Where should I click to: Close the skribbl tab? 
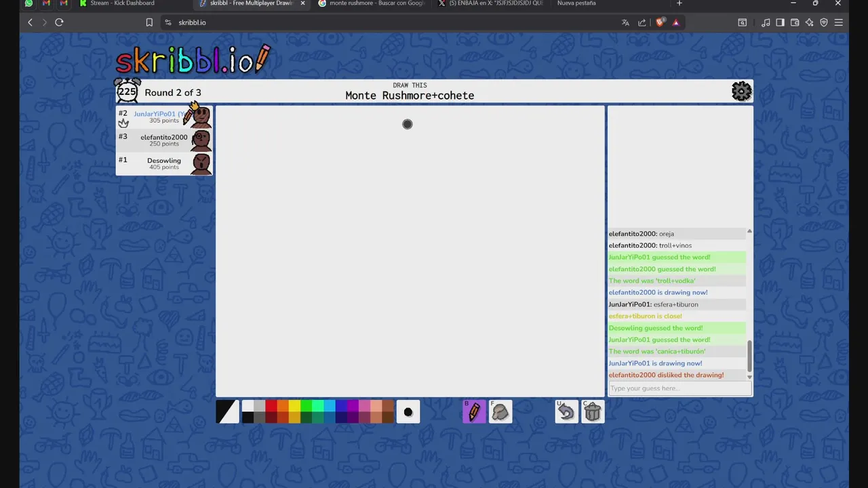[302, 3]
